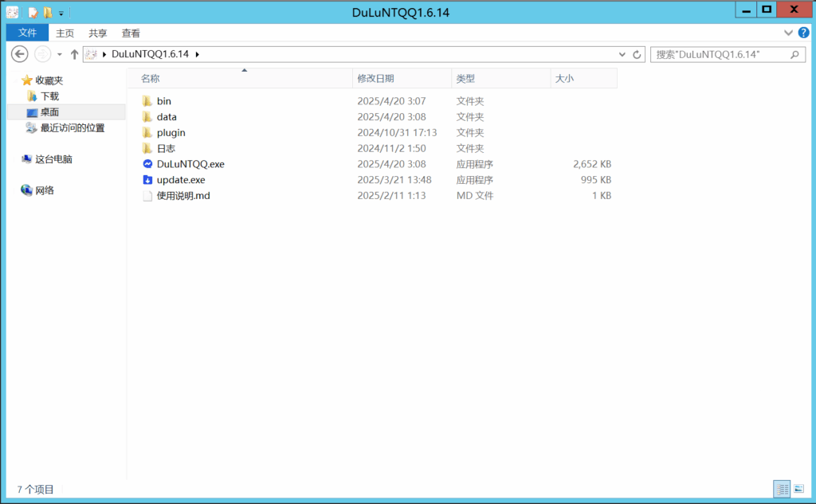Switch to details view layout
The image size is (816, 504).
(x=782, y=489)
